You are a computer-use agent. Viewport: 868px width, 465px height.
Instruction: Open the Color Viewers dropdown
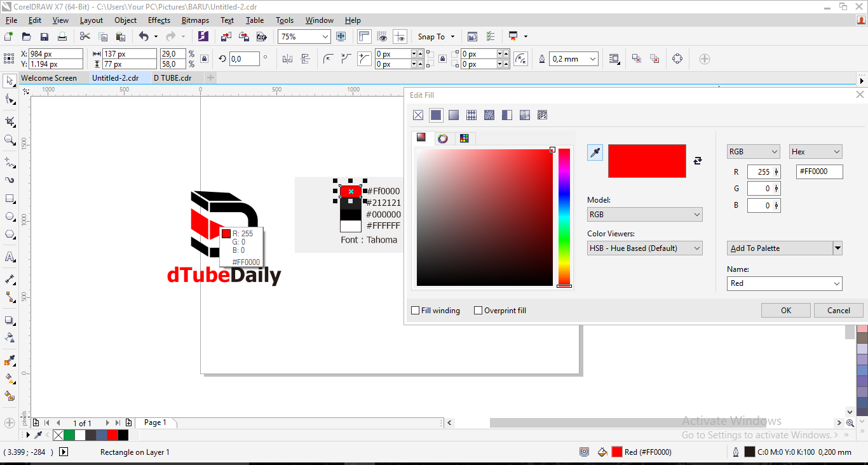644,248
